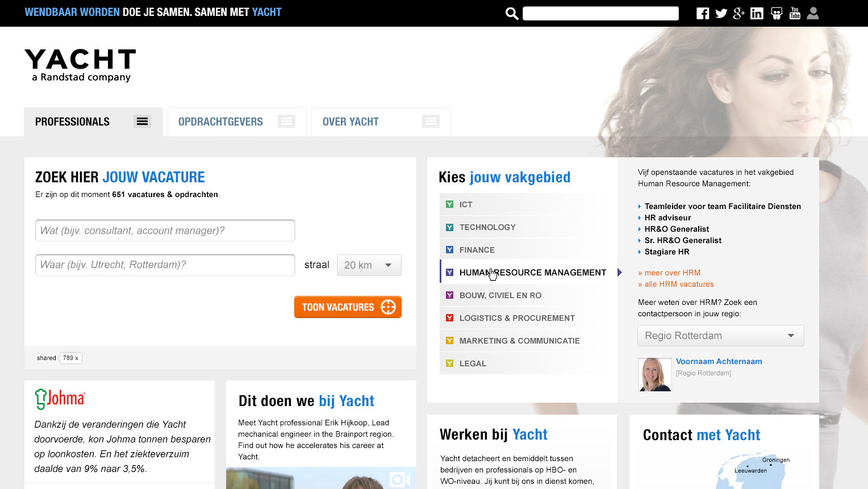Follow the meer over HRM link
Image resolution: width=868 pixels, height=489 pixels.
pyautogui.click(x=669, y=273)
